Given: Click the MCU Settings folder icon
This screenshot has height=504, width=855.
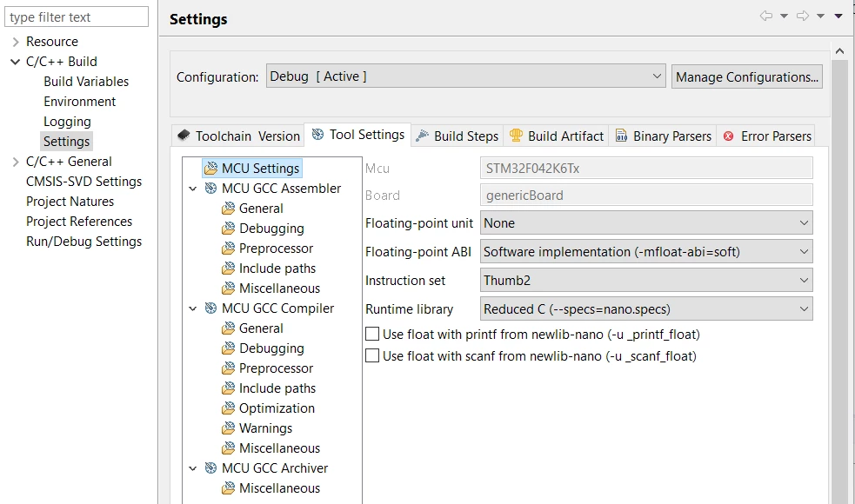Looking at the screenshot, I should click(210, 169).
